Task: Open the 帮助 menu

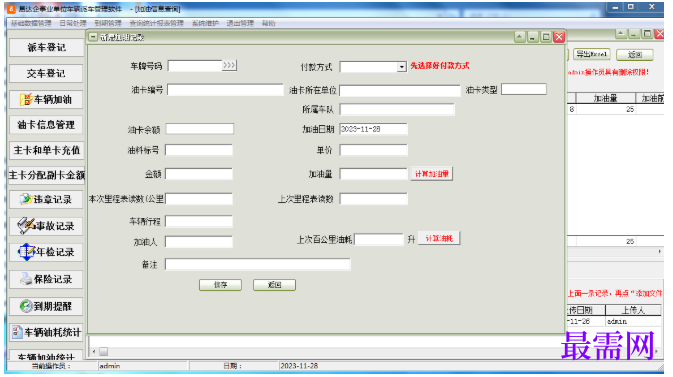Action: pyautogui.click(x=269, y=23)
